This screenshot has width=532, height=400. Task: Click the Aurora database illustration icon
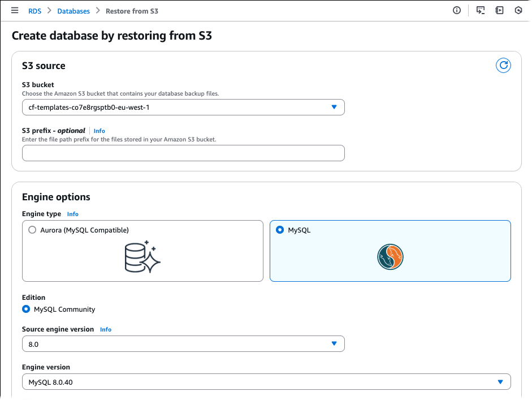(142, 256)
